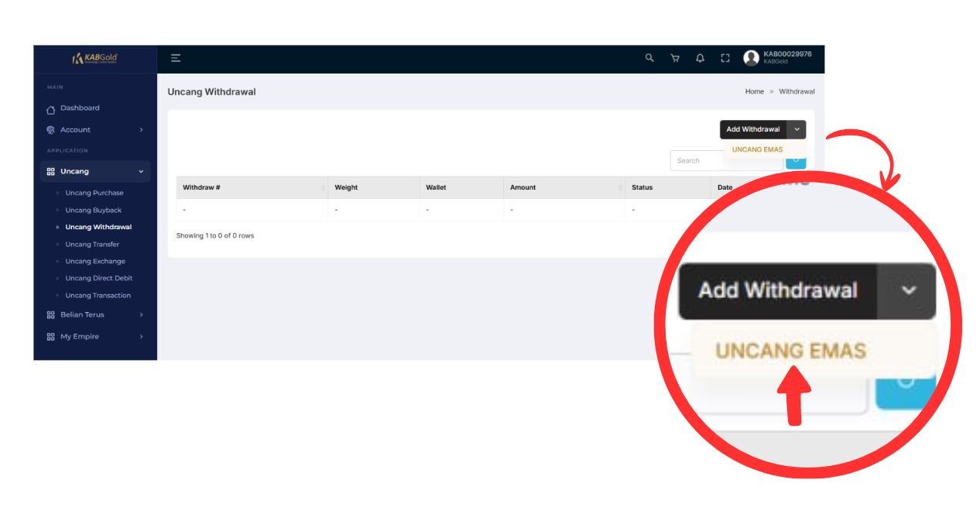Screen dimensions: 980x514
Task: Open the shopping cart icon
Action: point(675,58)
